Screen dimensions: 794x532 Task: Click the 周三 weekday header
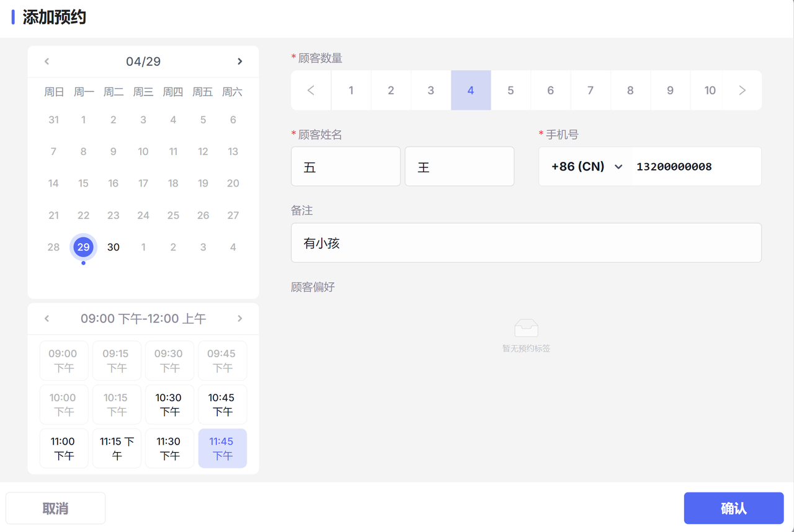coord(143,92)
